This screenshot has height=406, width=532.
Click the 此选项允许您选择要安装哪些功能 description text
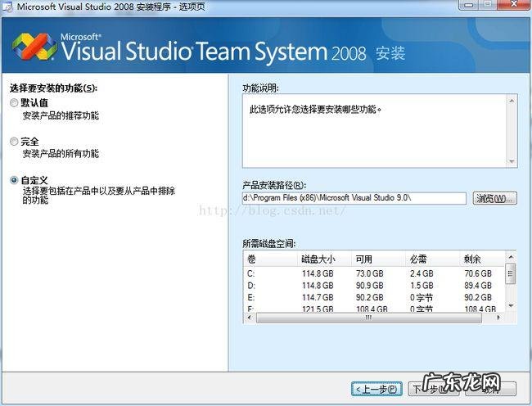point(316,109)
